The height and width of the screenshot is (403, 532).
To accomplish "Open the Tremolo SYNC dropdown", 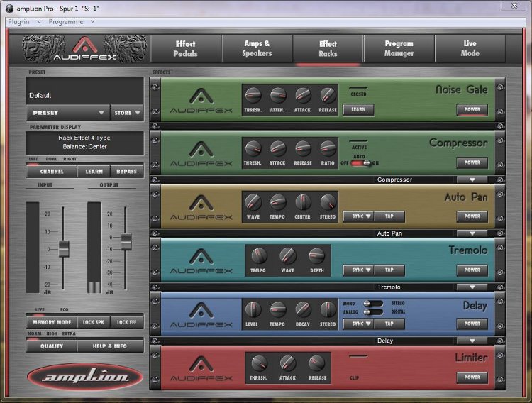I will click(359, 270).
